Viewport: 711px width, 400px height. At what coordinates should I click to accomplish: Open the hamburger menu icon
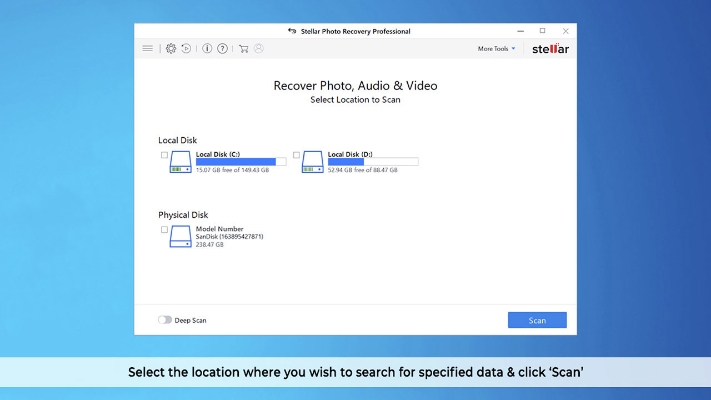[x=147, y=49]
